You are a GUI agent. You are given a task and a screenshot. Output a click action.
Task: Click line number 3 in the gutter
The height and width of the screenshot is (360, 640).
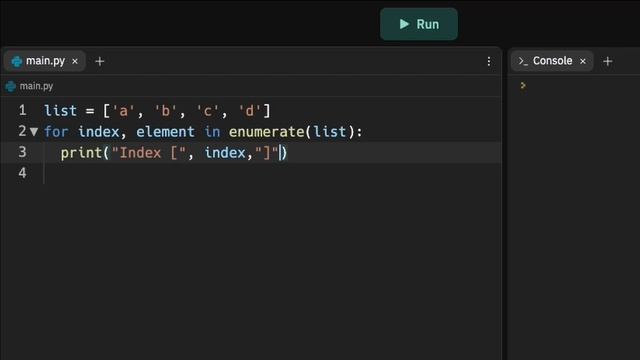click(22, 152)
